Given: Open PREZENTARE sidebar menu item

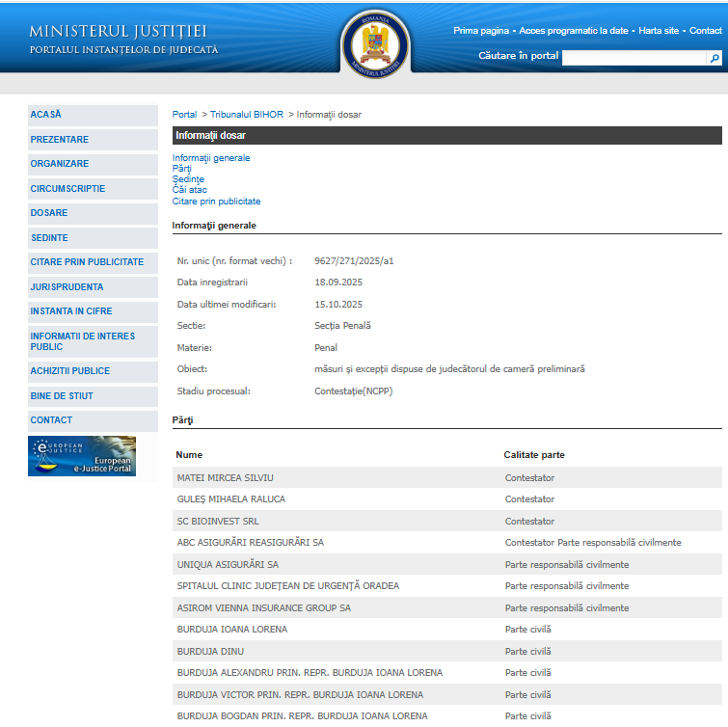Looking at the screenshot, I should [x=60, y=140].
